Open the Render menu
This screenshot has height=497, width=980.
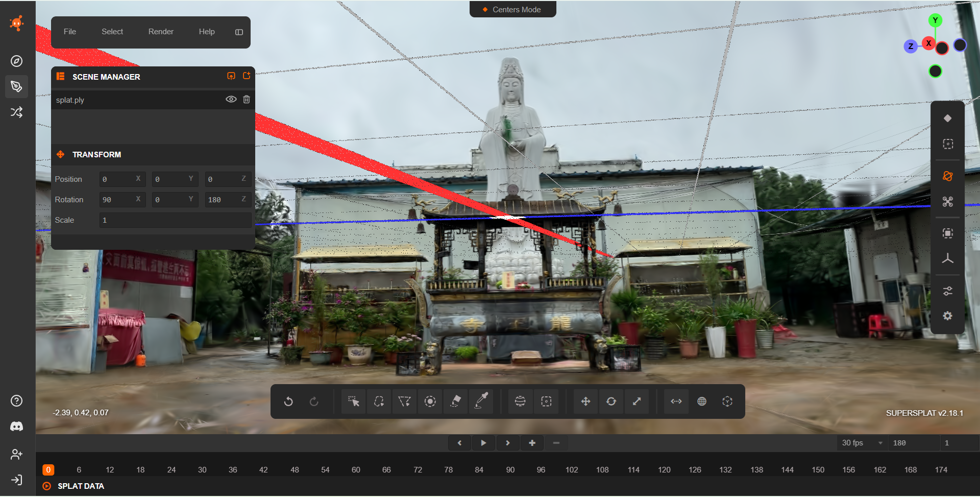click(x=161, y=32)
